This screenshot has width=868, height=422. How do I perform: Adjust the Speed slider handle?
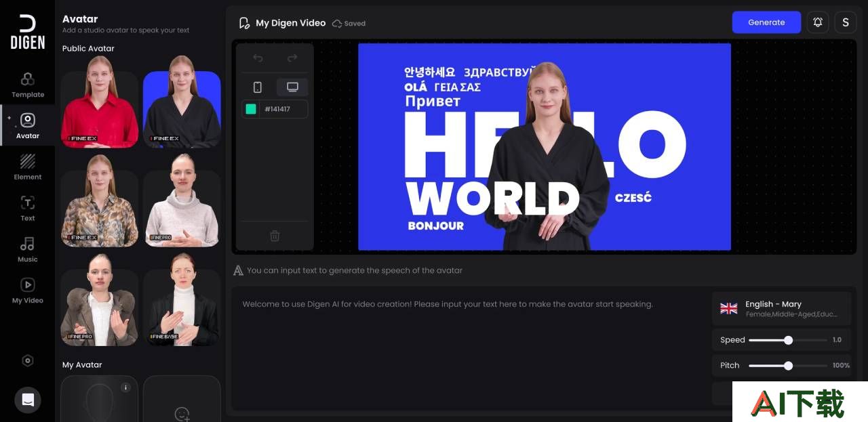click(788, 340)
